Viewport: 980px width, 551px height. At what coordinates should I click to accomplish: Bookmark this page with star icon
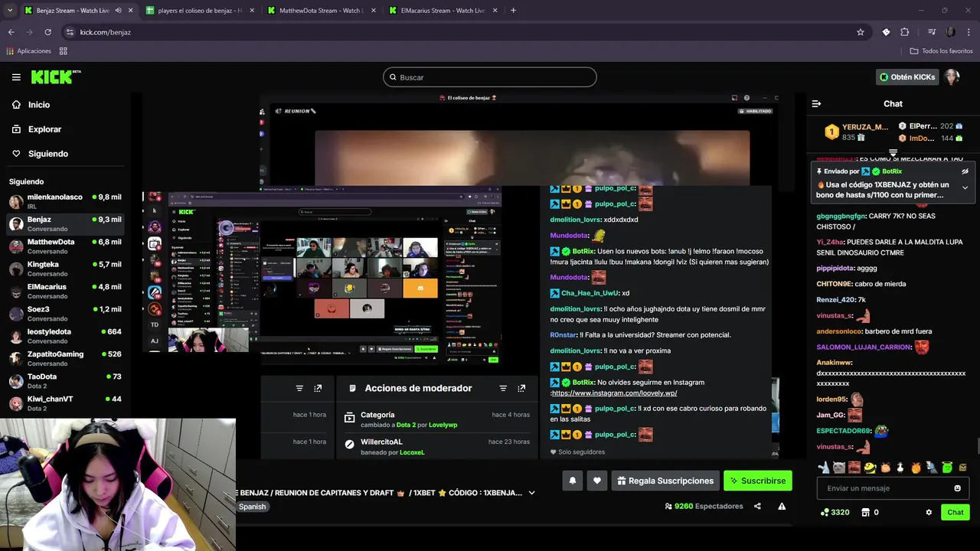click(861, 32)
